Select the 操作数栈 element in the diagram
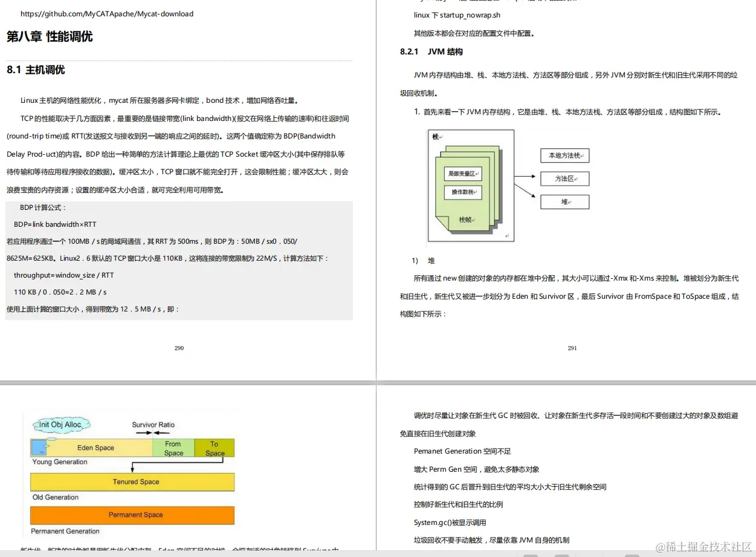Image resolution: width=756 pixels, height=557 pixels. point(462,191)
